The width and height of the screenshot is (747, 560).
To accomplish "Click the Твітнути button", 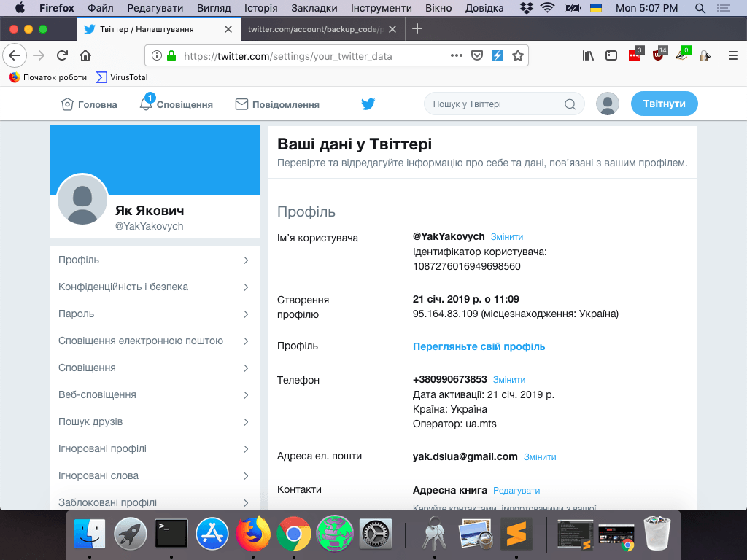I will pos(664,104).
